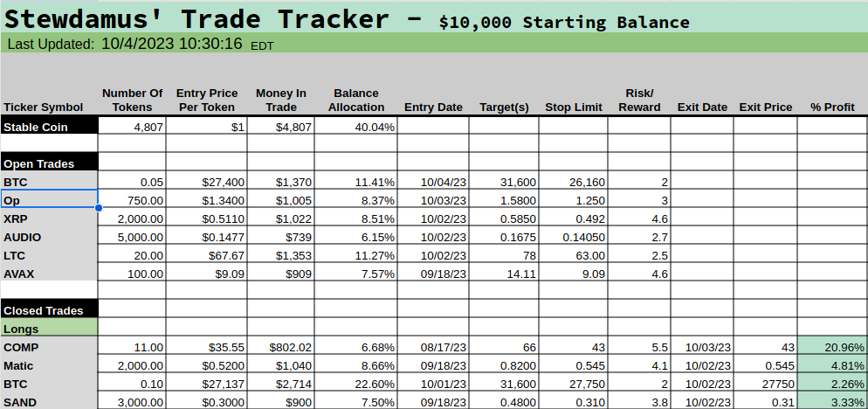
Task: Click the $1,370 money in trade cell
Action: (x=280, y=182)
